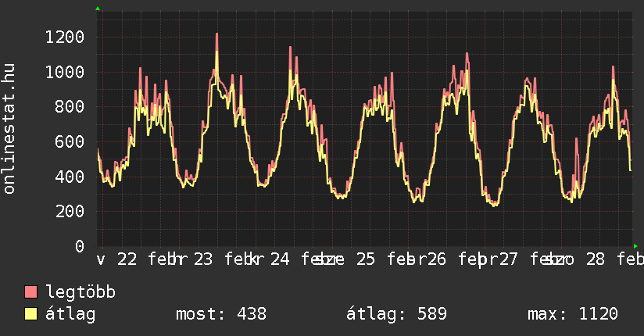The width and height of the screenshot is (644, 336).
Task: Select the átlag legend label text
Action: [70, 314]
